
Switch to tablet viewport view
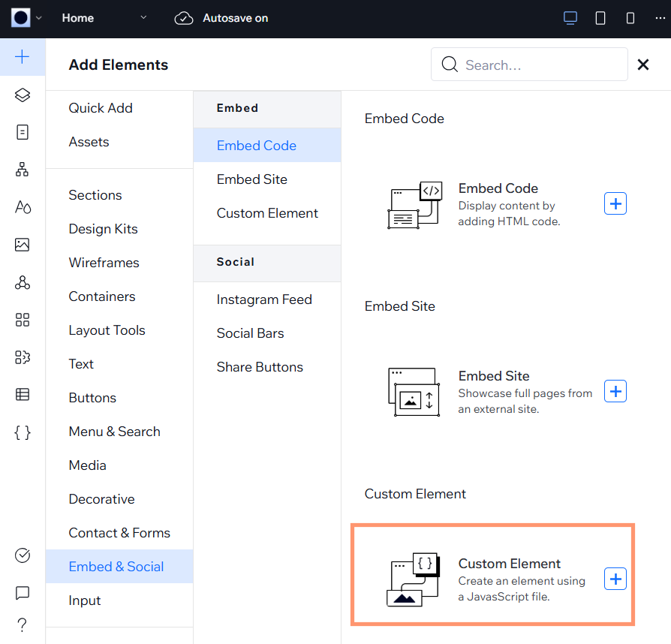(x=600, y=18)
